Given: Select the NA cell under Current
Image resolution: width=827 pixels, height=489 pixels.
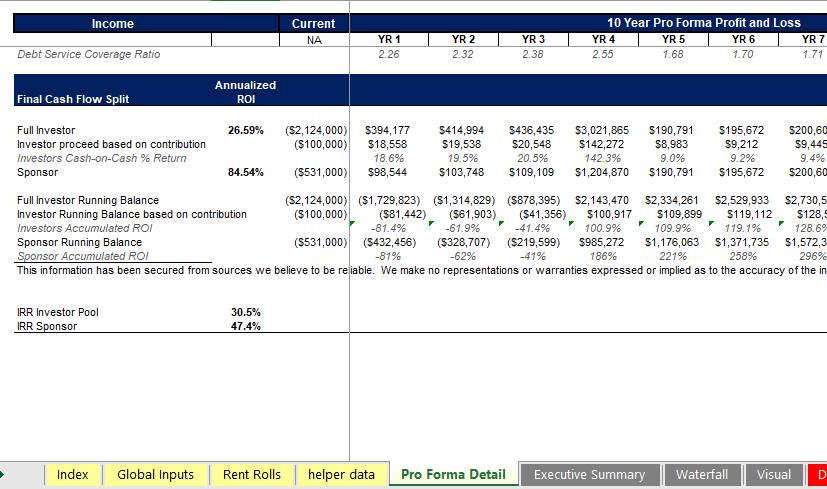Looking at the screenshot, I should (x=314, y=40).
